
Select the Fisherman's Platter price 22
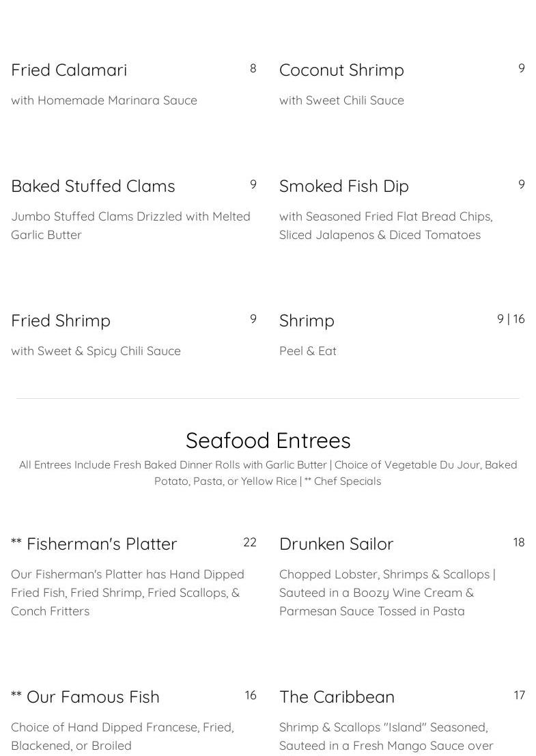tap(250, 542)
